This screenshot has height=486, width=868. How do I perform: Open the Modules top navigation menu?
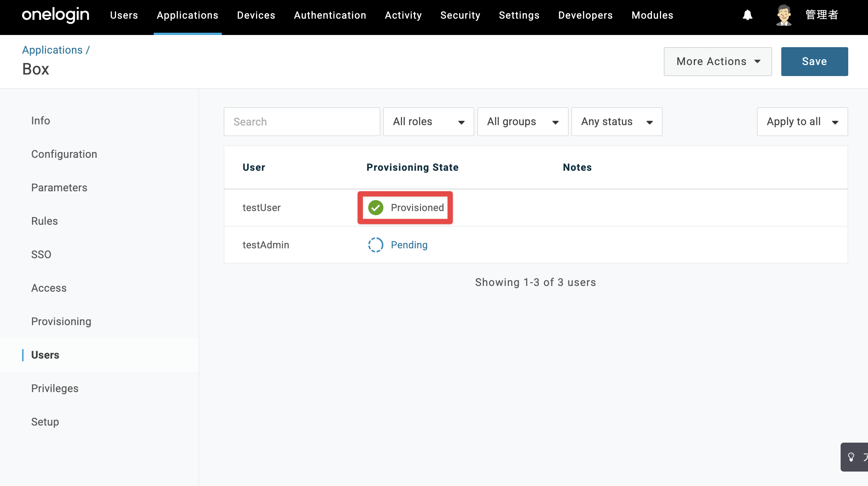coord(652,15)
